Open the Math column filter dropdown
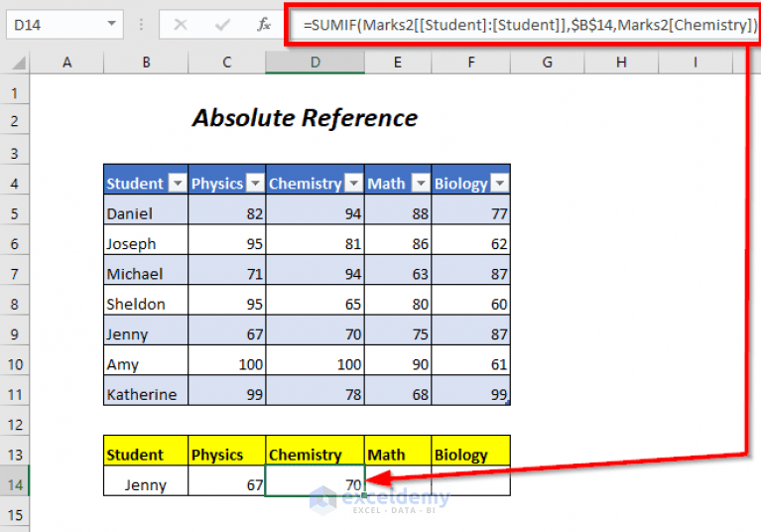The image size is (761, 532). 421,183
